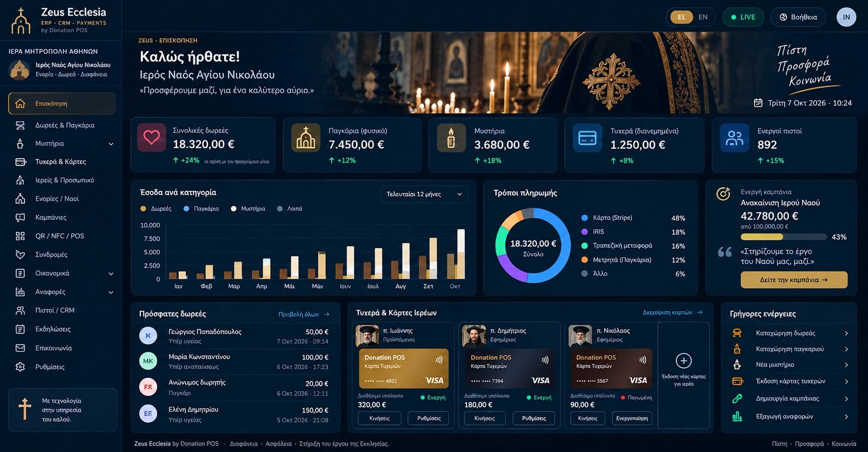Viewport: 868px width, 452px height.
Task: Toggle Παγκάρια series in chart legend
Action: (201, 209)
